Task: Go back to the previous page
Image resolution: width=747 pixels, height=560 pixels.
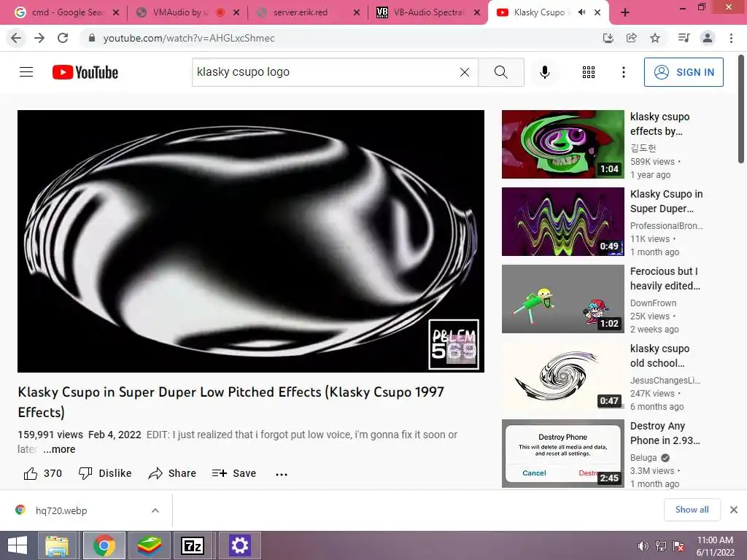Action: pos(16,38)
